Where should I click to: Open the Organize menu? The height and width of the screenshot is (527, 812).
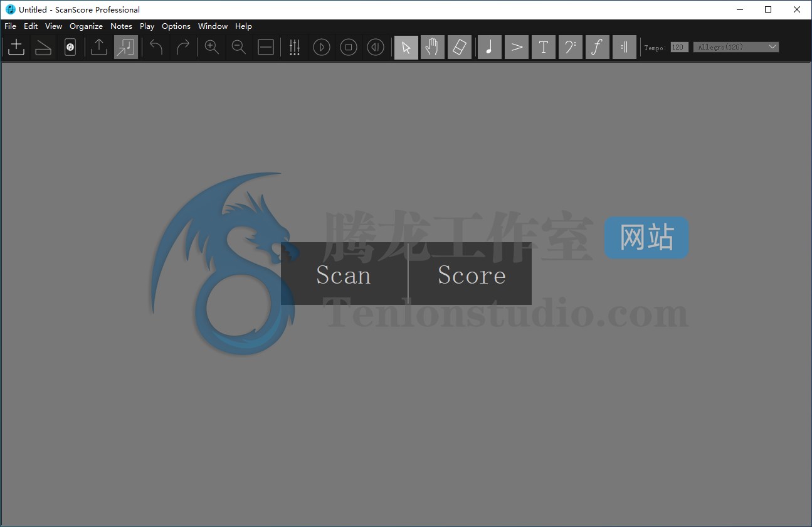pos(87,26)
